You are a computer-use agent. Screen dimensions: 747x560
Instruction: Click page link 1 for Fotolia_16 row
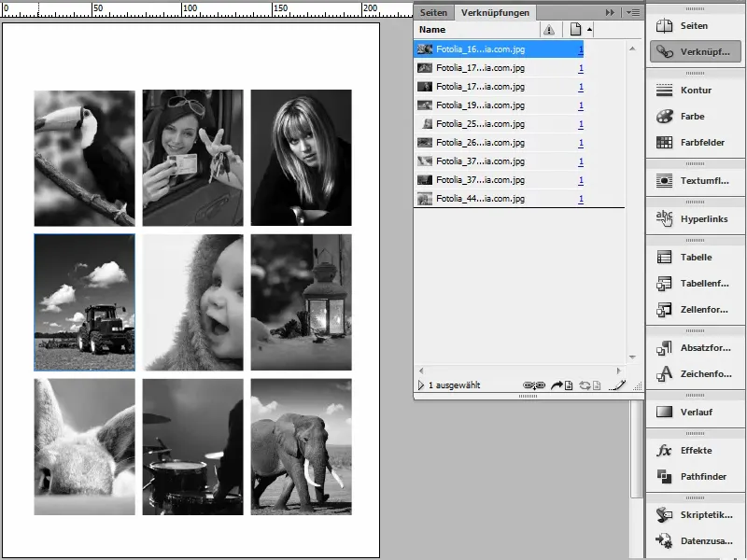coord(581,49)
